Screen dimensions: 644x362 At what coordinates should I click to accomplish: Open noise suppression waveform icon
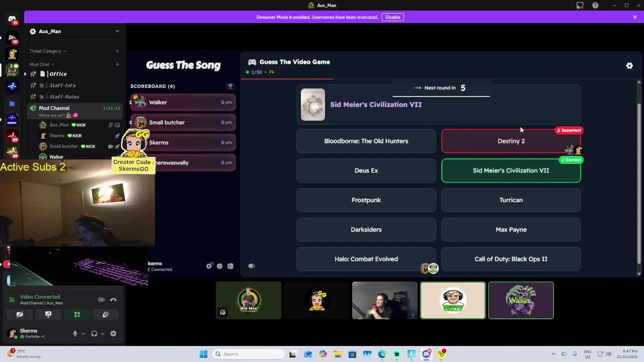(101, 300)
